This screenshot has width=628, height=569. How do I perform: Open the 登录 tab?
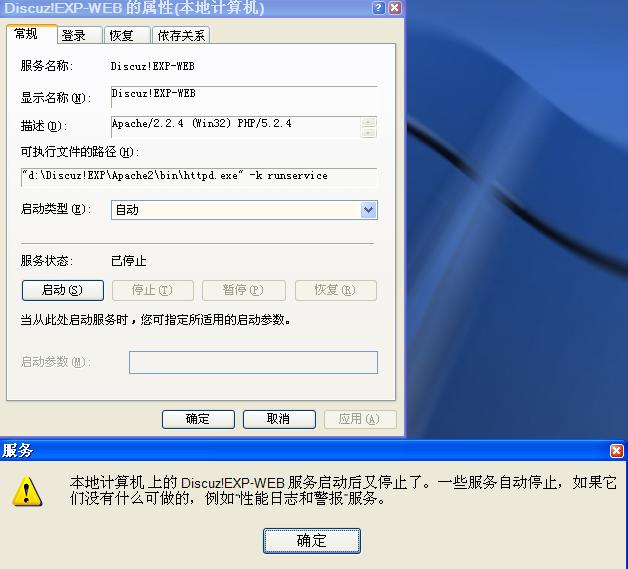[80, 36]
